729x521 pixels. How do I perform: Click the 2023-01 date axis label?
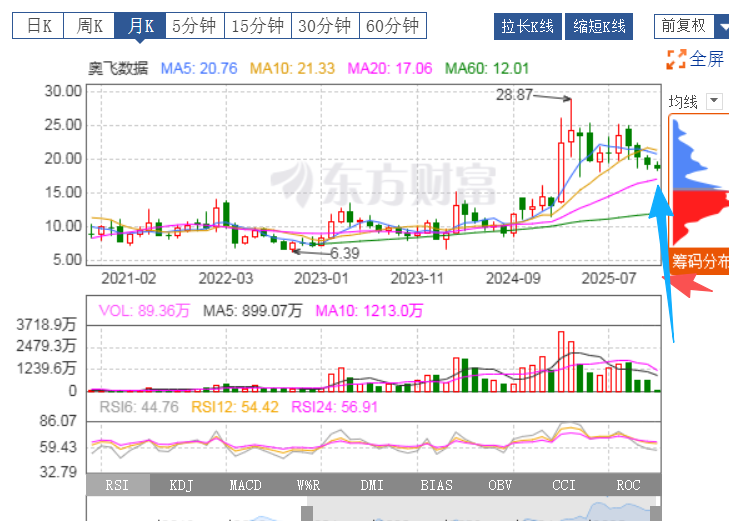[321, 278]
